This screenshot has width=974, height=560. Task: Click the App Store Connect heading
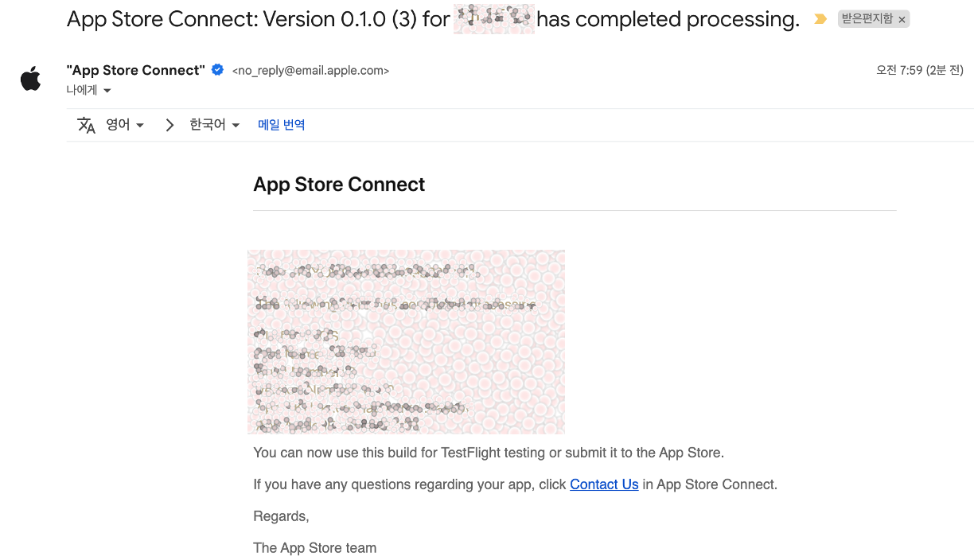[x=339, y=185]
